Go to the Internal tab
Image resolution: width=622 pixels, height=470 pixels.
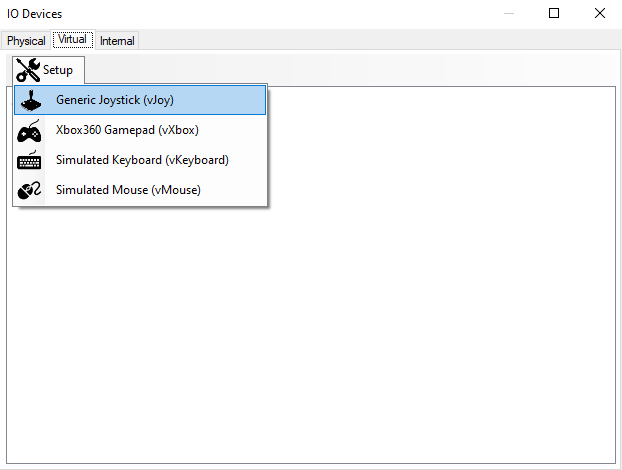coord(117,41)
